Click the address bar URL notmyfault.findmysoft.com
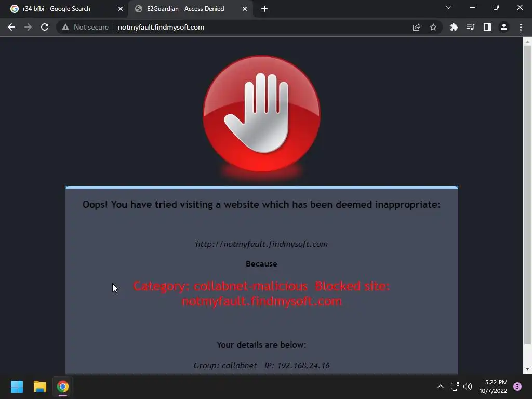This screenshot has height=399, width=532. click(x=161, y=27)
